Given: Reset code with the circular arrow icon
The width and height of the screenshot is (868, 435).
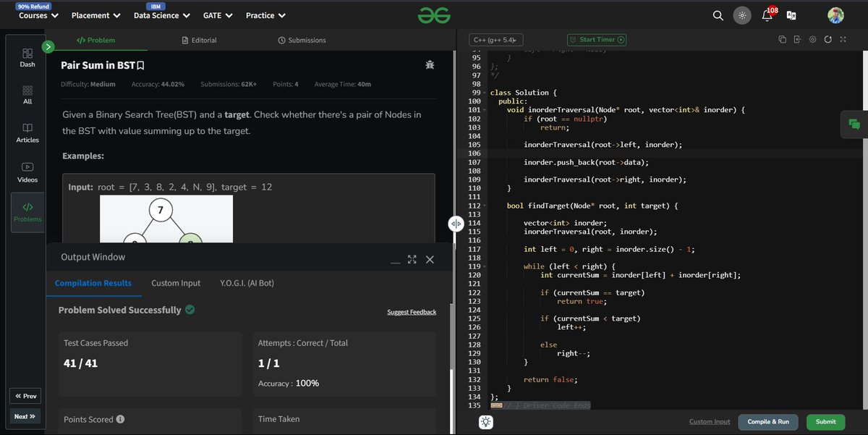Looking at the screenshot, I should [x=828, y=40].
